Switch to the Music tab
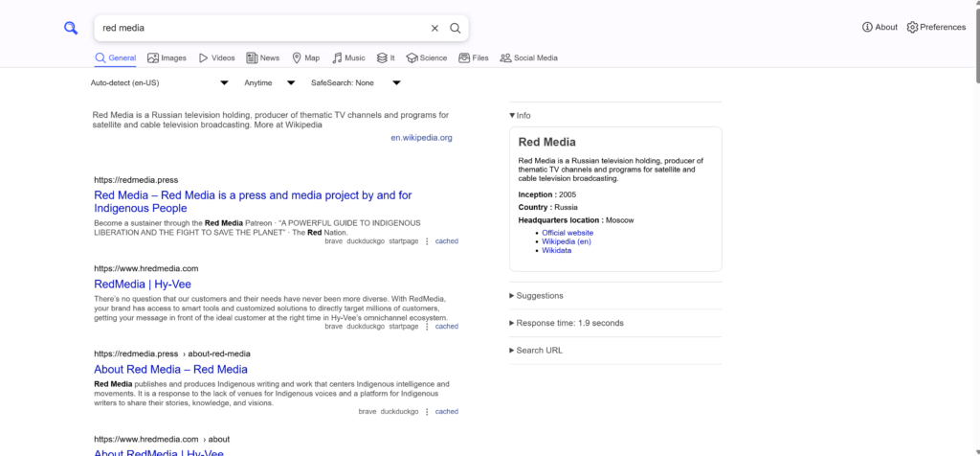This screenshot has width=980, height=456. [348, 57]
